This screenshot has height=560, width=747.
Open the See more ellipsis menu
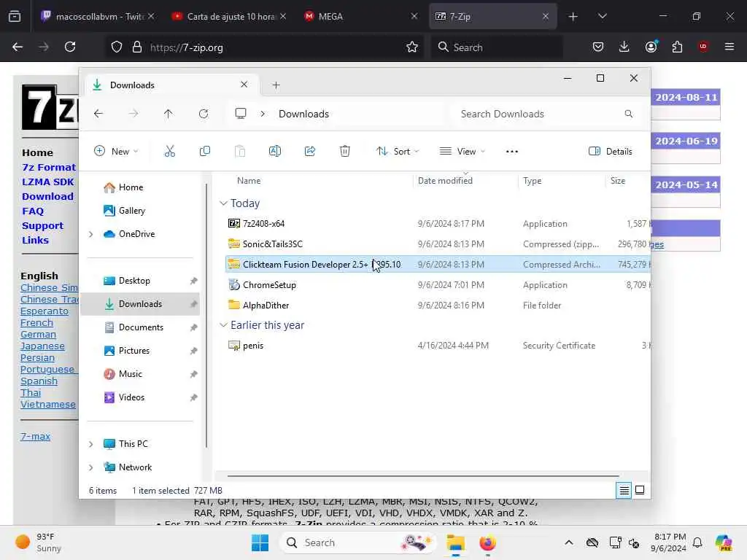511,152
